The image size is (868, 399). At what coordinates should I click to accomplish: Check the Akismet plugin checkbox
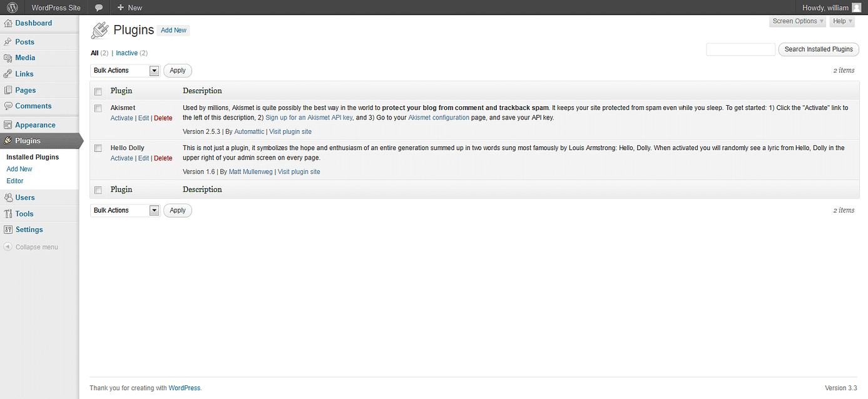tap(98, 108)
